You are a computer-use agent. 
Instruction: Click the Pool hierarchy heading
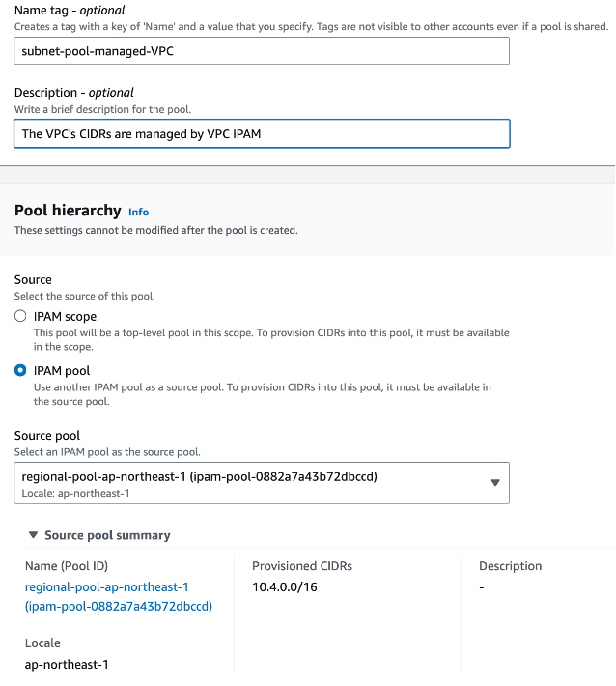68,211
